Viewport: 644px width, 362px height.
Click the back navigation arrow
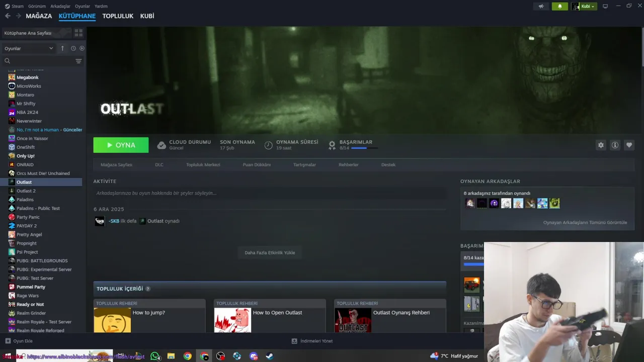(8, 16)
